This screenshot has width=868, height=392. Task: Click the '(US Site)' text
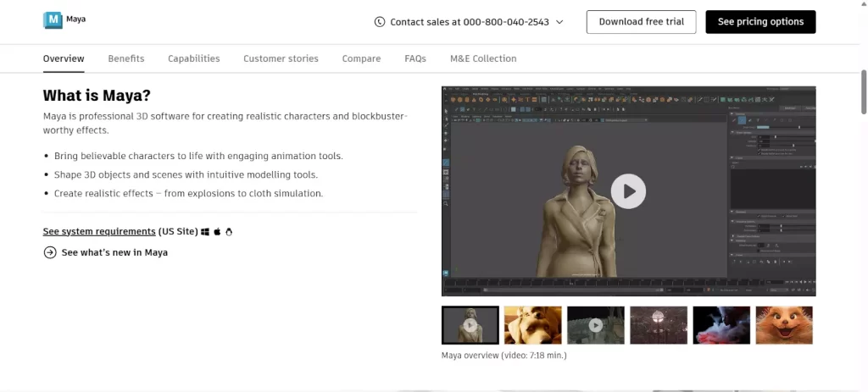pyautogui.click(x=178, y=232)
